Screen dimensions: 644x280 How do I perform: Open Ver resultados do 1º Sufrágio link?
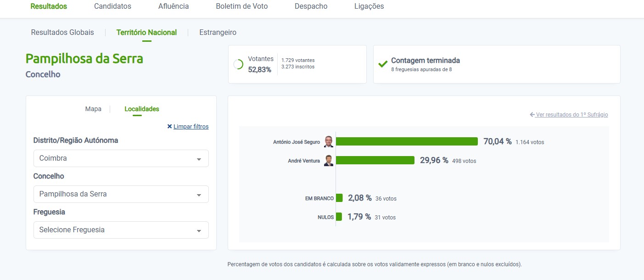pyautogui.click(x=571, y=115)
